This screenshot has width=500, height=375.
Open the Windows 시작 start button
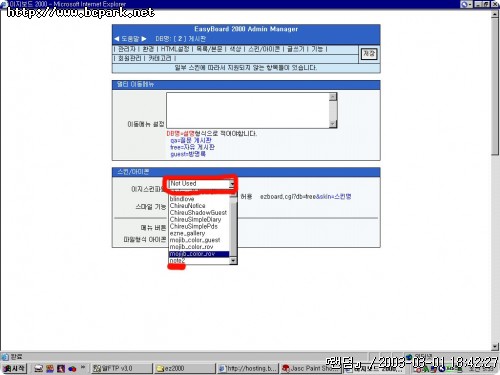click(x=14, y=368)
